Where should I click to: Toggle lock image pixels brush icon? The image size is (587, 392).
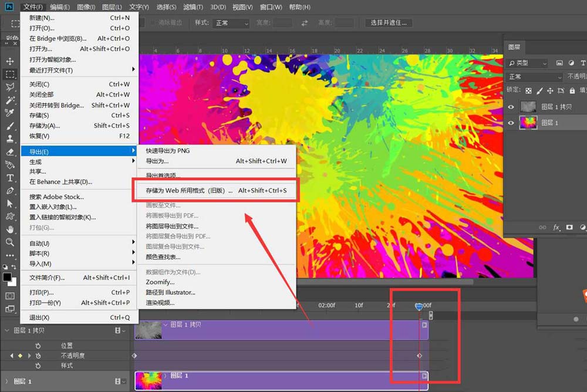tap(539, 90)
